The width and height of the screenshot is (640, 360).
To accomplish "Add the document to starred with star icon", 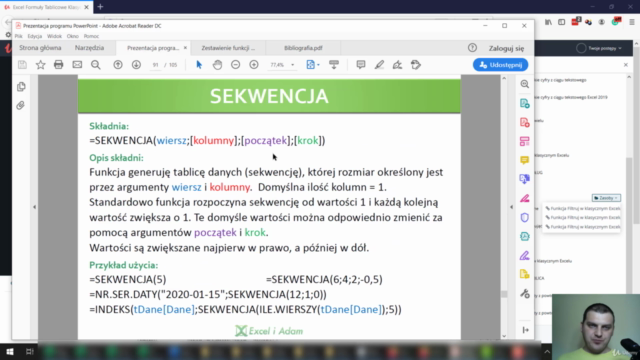I will tap(40, 65).
